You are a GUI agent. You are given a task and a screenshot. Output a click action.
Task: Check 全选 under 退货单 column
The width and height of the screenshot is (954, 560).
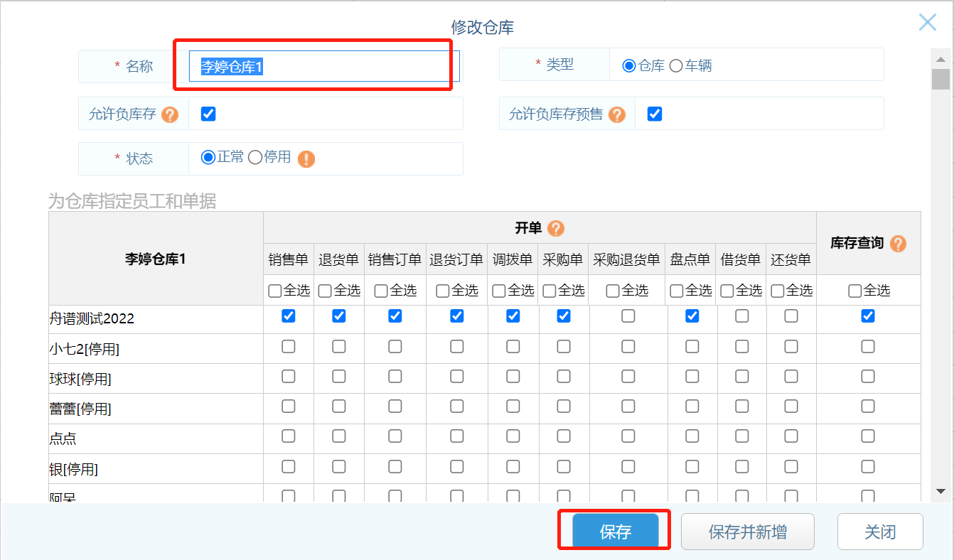pos(325,291)
